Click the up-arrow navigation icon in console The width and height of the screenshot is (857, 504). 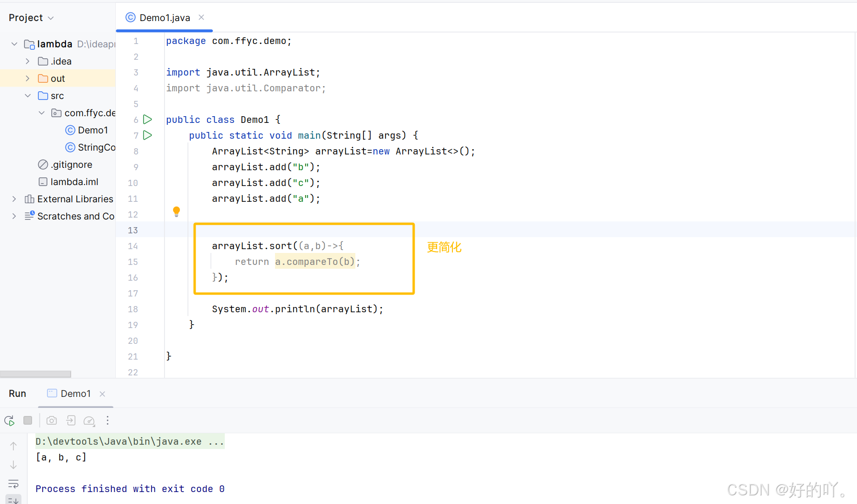point(13,445)
